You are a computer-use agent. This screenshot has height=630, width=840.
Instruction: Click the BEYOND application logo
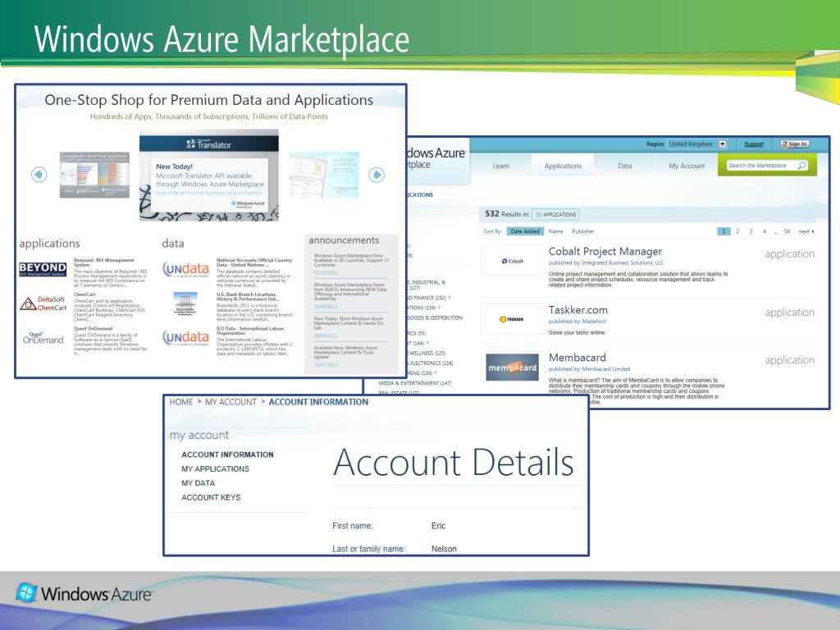[43, 269]
